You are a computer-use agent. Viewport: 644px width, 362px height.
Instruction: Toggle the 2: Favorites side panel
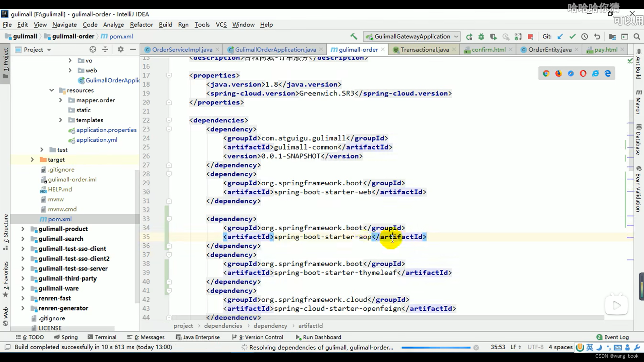(x=5, y=280)
